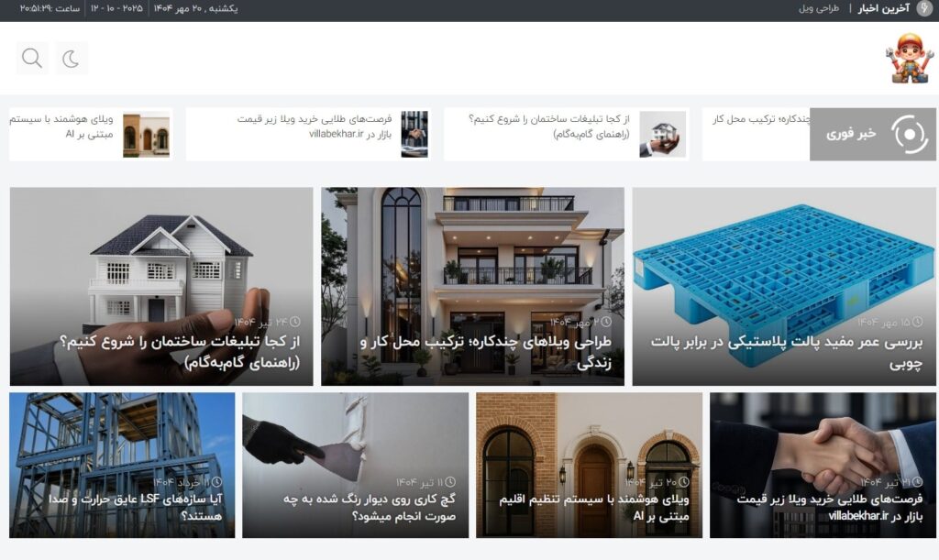Click the search magnifier icon
This screenshot has width=939, height=560.
(32, 59)
